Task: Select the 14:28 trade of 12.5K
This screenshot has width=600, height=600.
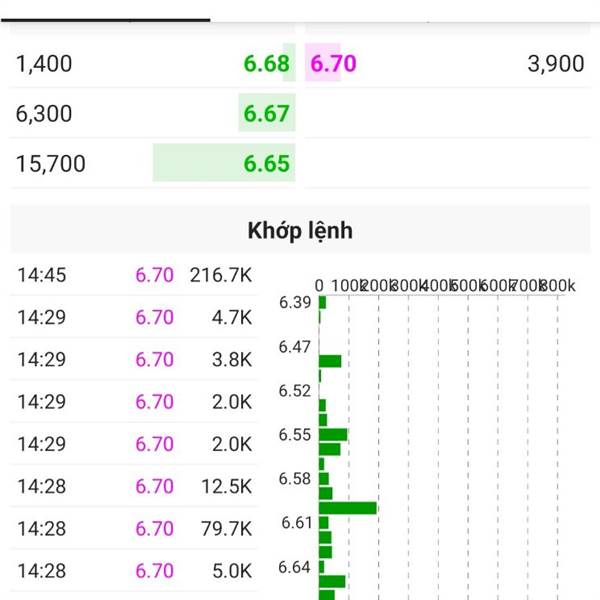Action: (x=134, y=486)
